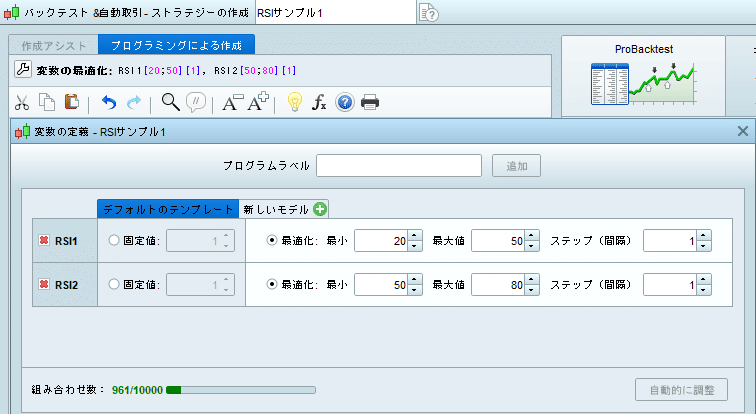Click the プログラムラベル input field
The image size is (756, 414).
399,166
